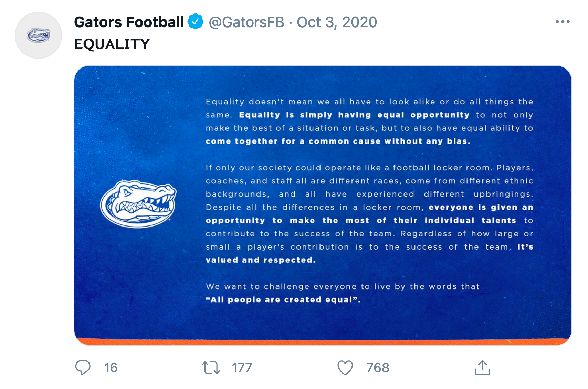Click the first paragraph about equal opportunity
588x389 pixels.
pyautogui.click(x=369, y=122)
